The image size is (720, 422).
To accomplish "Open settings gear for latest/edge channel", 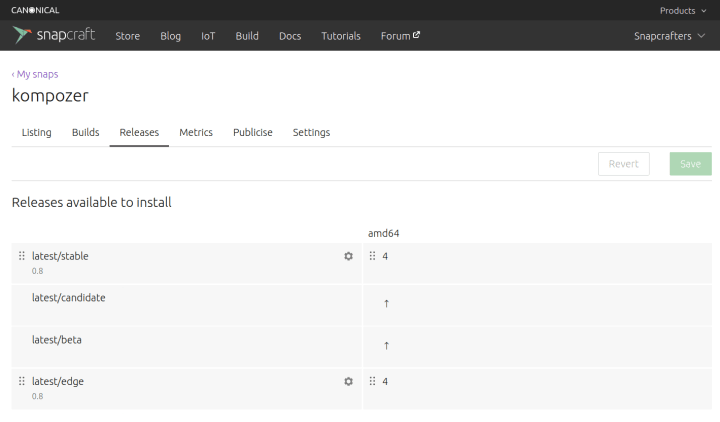I will pyautogui.click(x=349, y=382).
